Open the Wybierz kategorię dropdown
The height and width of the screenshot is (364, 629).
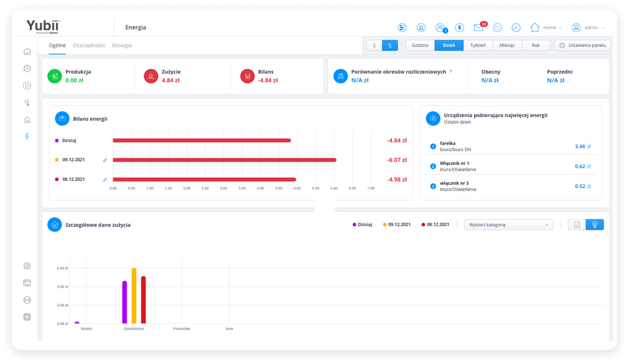(x=508, y=225)
